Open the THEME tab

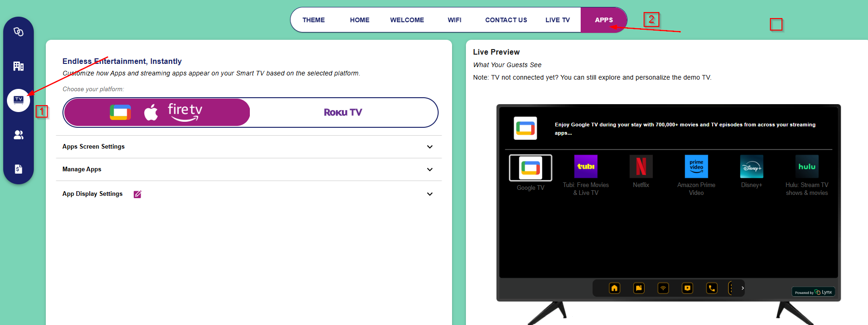pos(314,20)
